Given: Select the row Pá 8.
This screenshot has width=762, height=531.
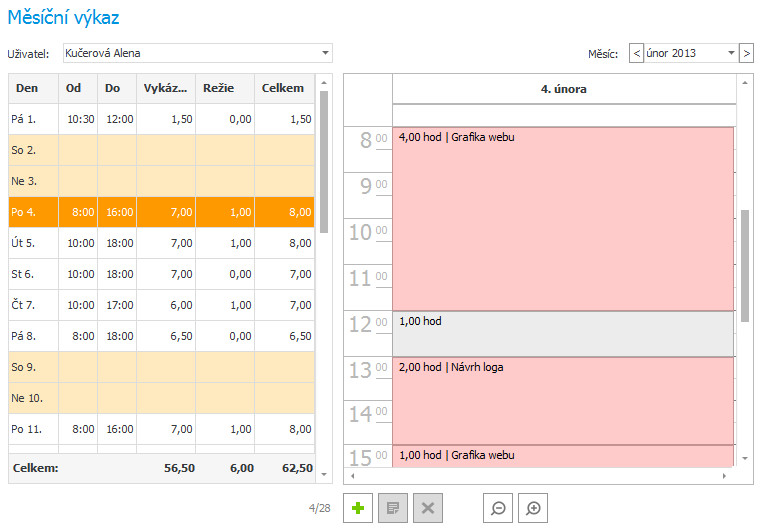Looking at the screenshot, I should [x=161, y=336].
